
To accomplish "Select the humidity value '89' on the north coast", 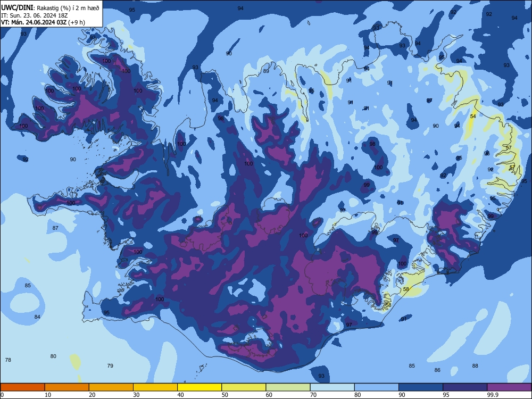I will (266, 71).
